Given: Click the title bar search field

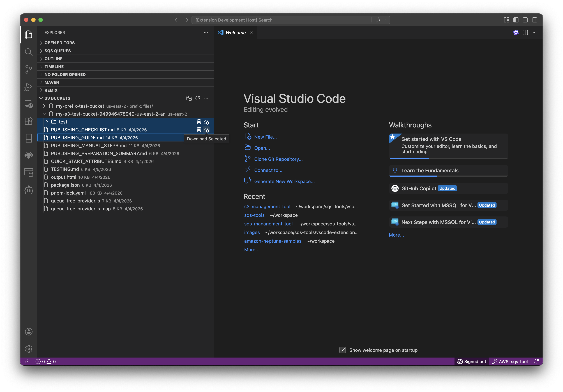Looking at the screenshot, I should pos(281,20).
